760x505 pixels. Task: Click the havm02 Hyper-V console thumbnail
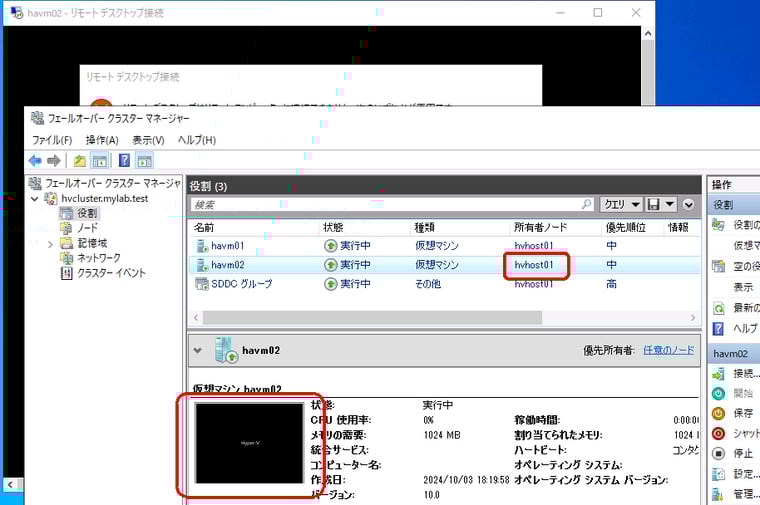249,443
